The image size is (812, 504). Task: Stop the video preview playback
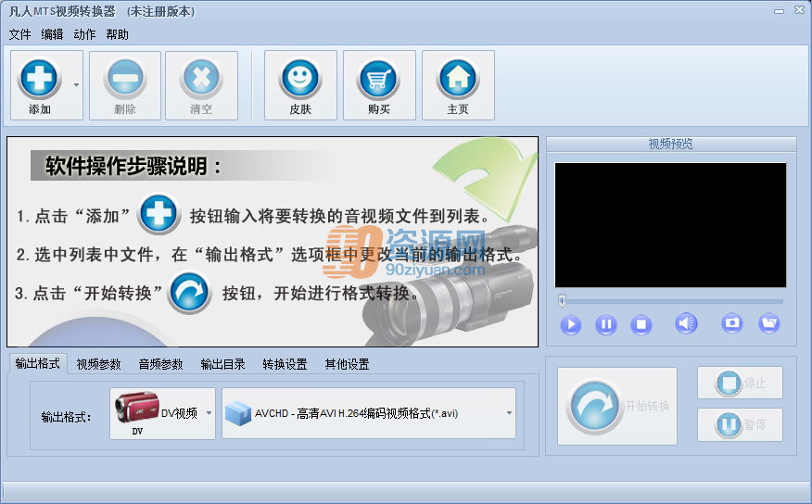click(641, 324)
